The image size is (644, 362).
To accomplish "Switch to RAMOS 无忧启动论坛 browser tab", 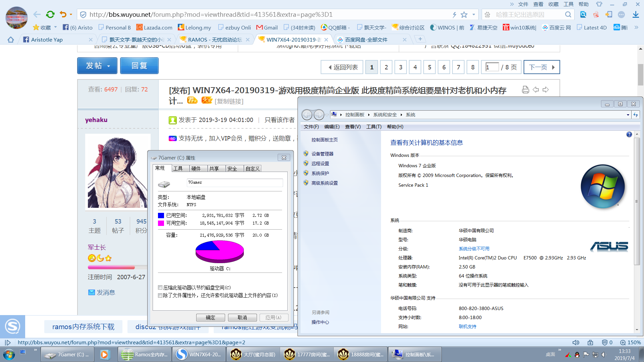I will point(215,40).
